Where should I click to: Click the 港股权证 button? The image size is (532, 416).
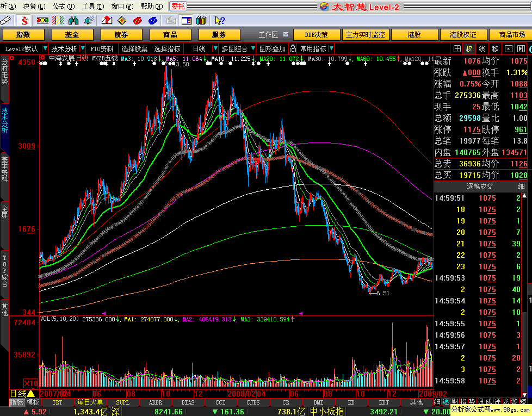[463, 35]
